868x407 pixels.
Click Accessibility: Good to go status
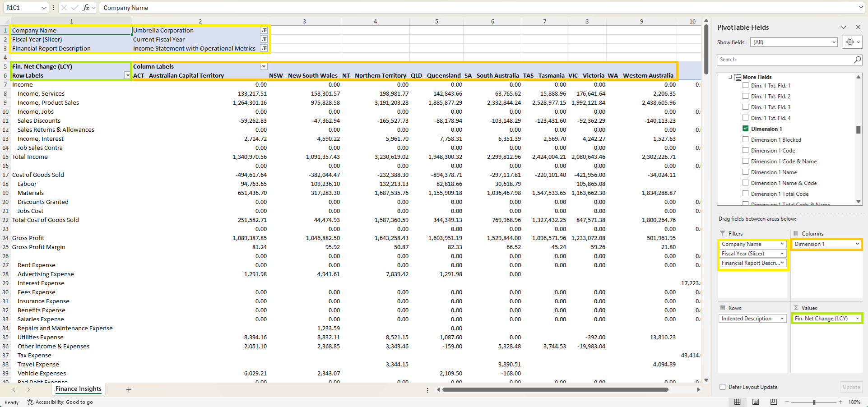click(60, 402)
